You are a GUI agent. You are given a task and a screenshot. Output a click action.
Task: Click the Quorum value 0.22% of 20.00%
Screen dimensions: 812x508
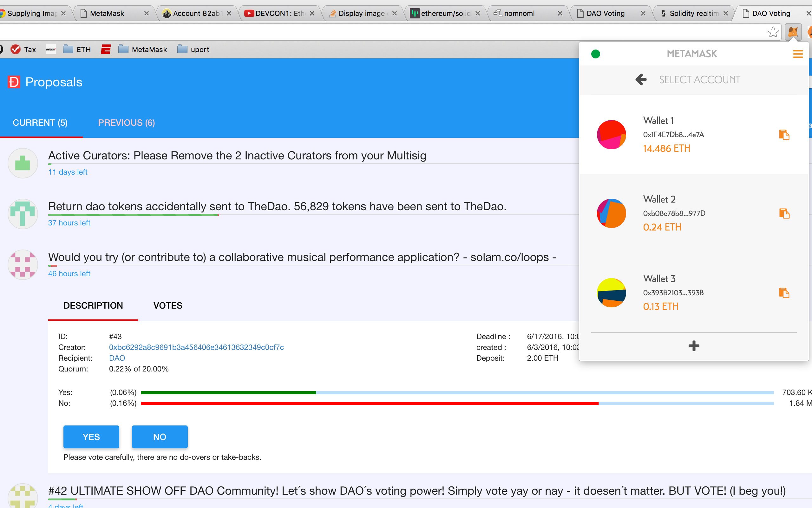pyautogui.click(x=139, y=369)
